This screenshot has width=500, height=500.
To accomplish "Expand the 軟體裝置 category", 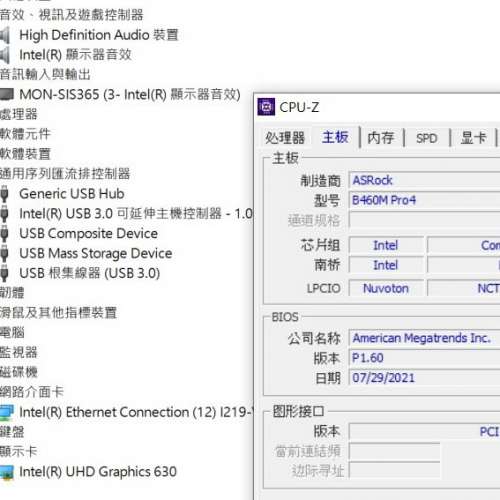I will 25,154.
